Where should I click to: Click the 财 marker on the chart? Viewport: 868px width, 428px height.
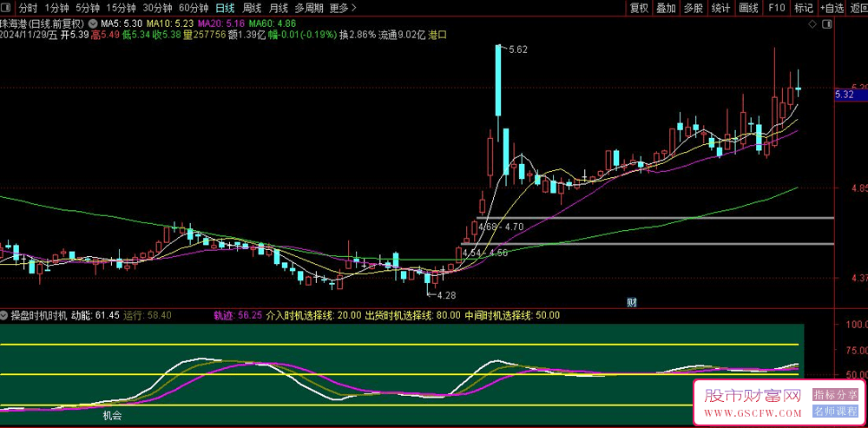click(x=632, y=302)
